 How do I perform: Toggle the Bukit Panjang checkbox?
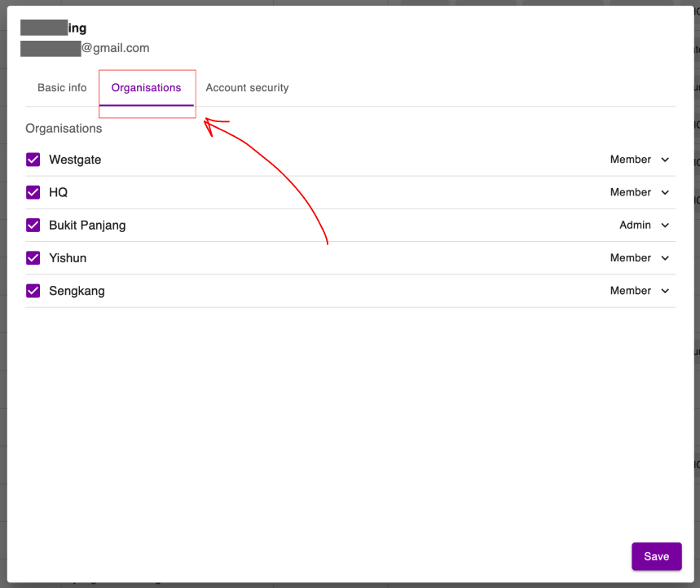coord(33,225)
